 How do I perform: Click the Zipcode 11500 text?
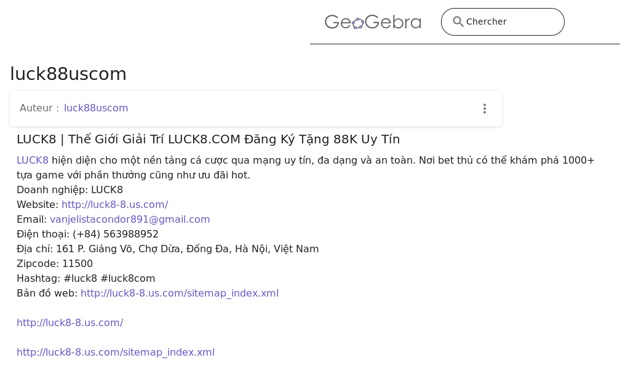pyautogui.click(x=55, y=264)
